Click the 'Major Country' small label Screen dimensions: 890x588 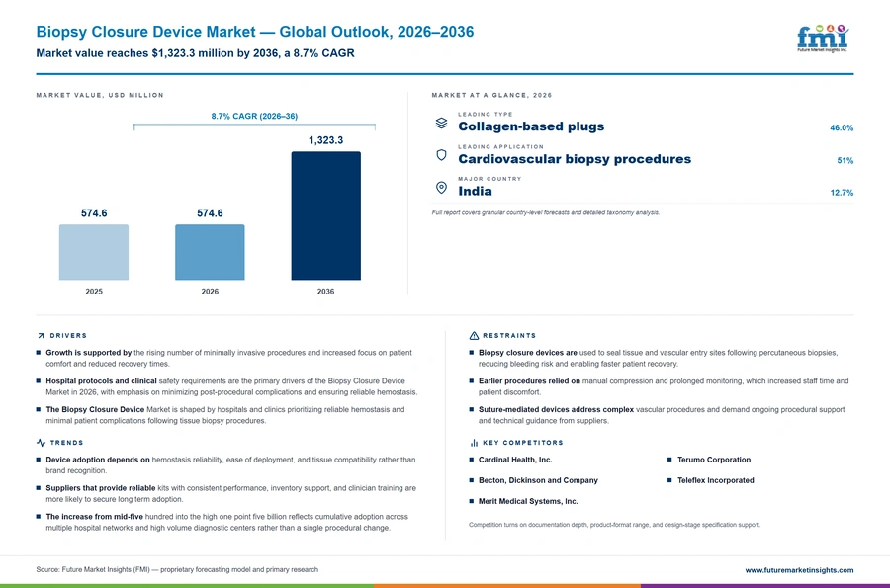click(x=489, y=179)
